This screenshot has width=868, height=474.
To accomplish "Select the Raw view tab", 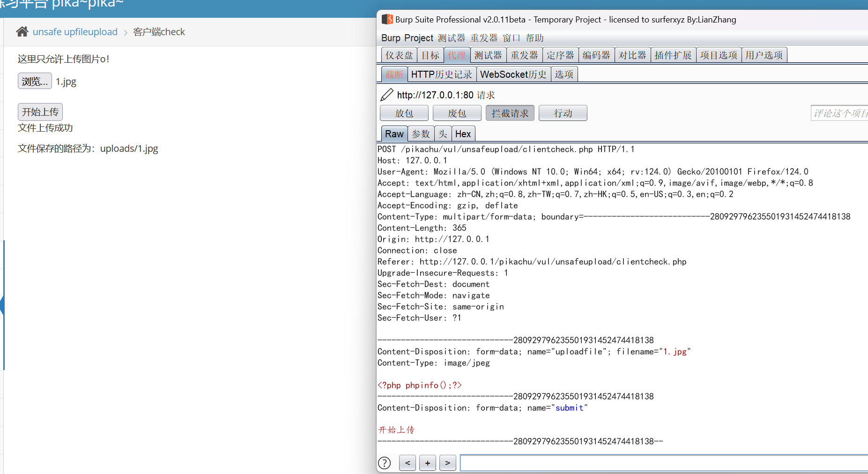I will tap(394, 134).
